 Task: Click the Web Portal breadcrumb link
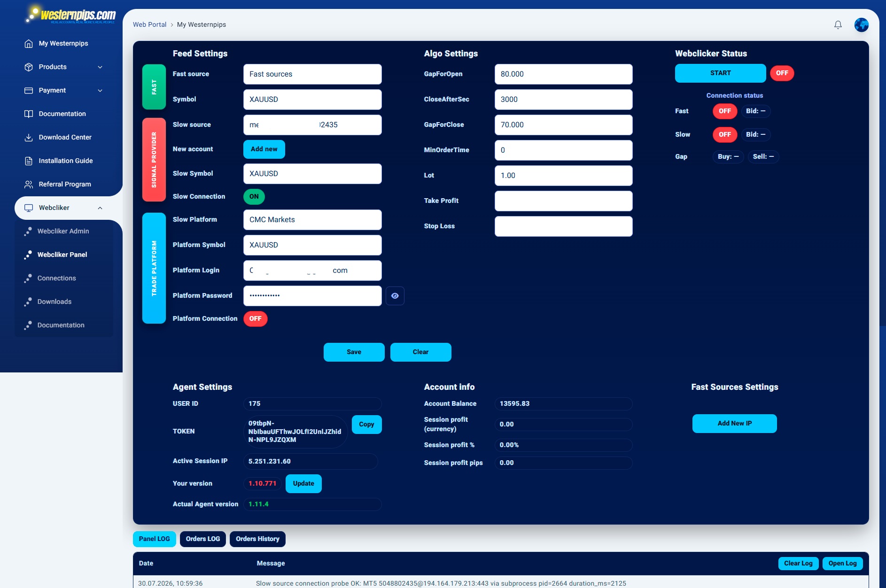[x=150, y=24]
